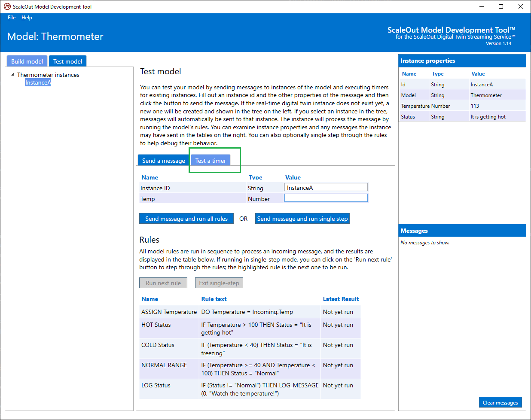This screenshot has width=531, height=420.
Task: Click the Status property name in Instance properties
Action: [x=408, y=116]
